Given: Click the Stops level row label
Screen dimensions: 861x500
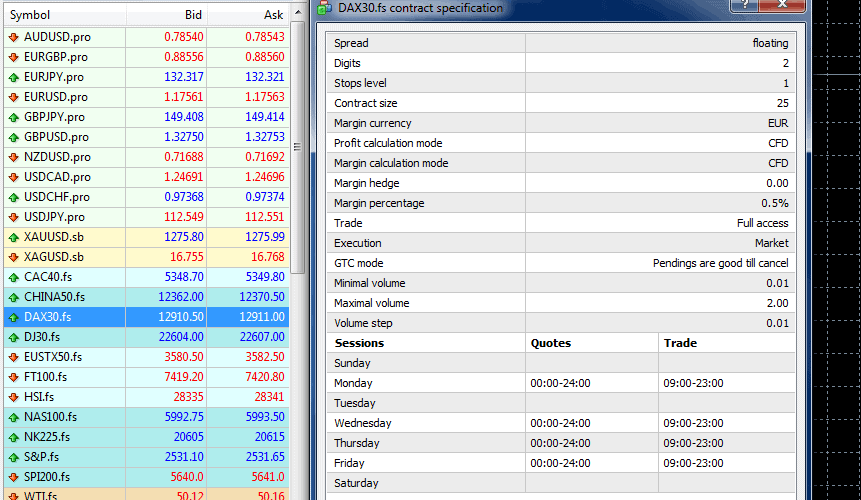Looking at the screenshot, I should coord(360,83).
